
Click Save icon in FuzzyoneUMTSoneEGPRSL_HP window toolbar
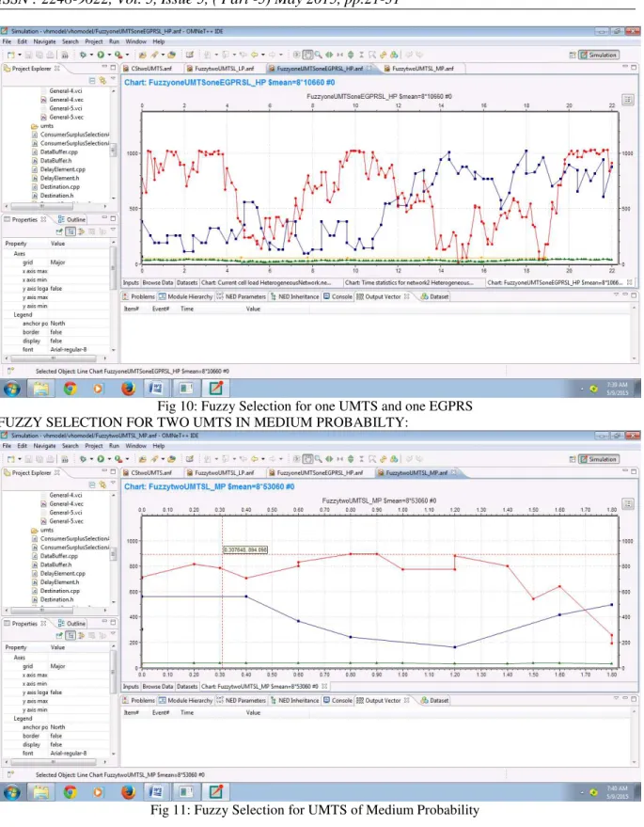click(29, 55)
